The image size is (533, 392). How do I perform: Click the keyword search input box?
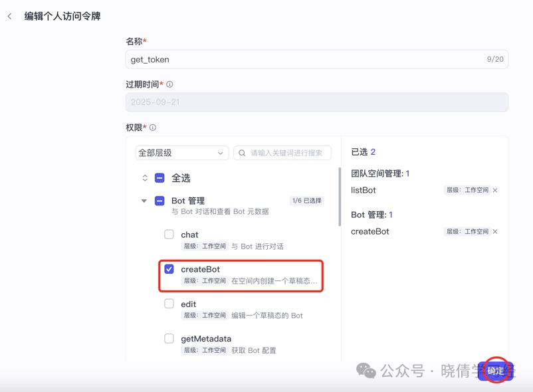(x=282, y=153)
